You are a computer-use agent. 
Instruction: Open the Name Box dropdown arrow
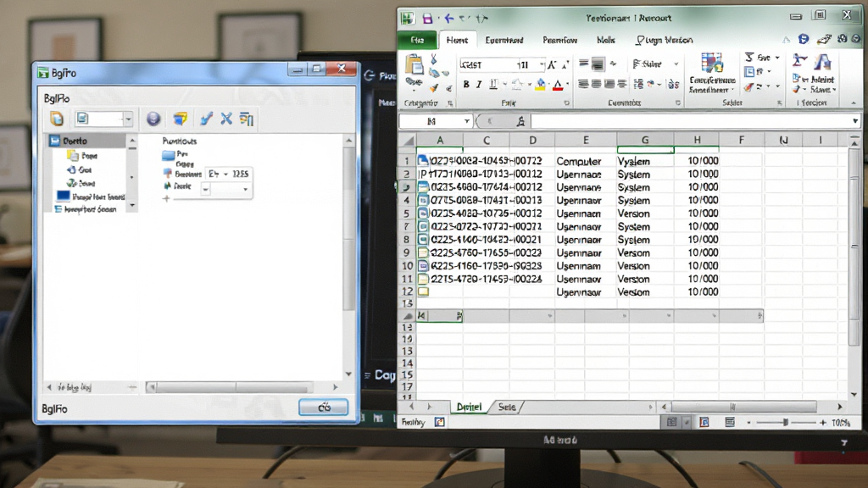pos(467,121)
